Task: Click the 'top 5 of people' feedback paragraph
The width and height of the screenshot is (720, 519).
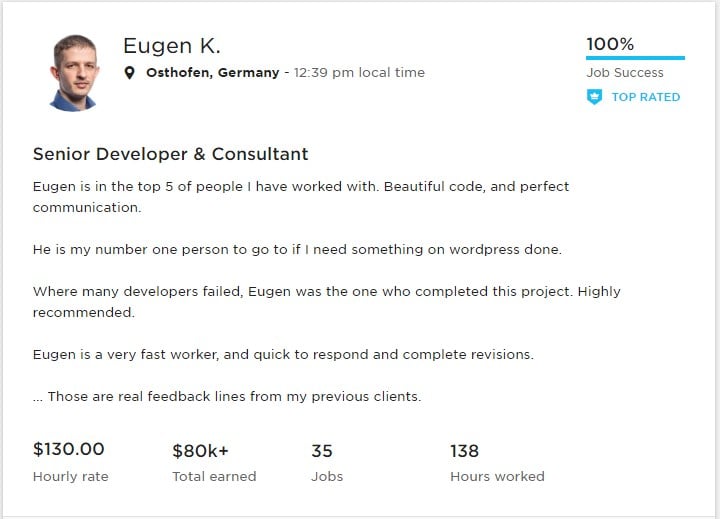Action: click(x=300, y=197)
